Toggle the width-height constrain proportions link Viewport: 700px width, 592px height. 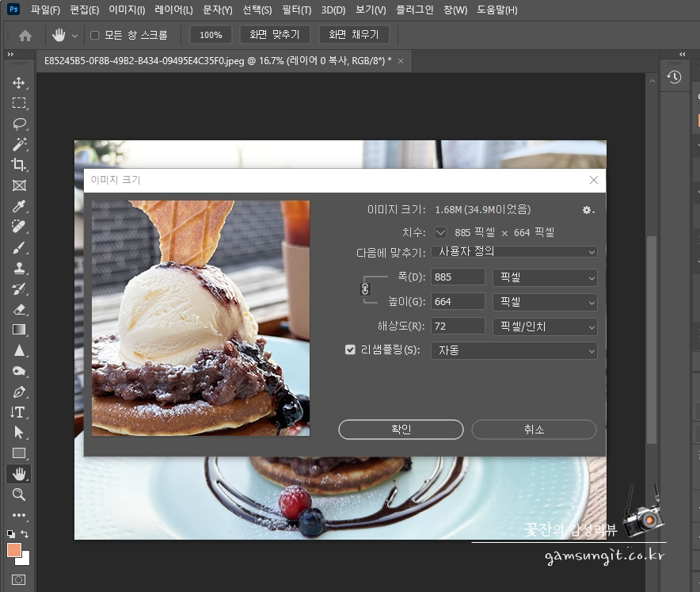(x=365, y=289)
